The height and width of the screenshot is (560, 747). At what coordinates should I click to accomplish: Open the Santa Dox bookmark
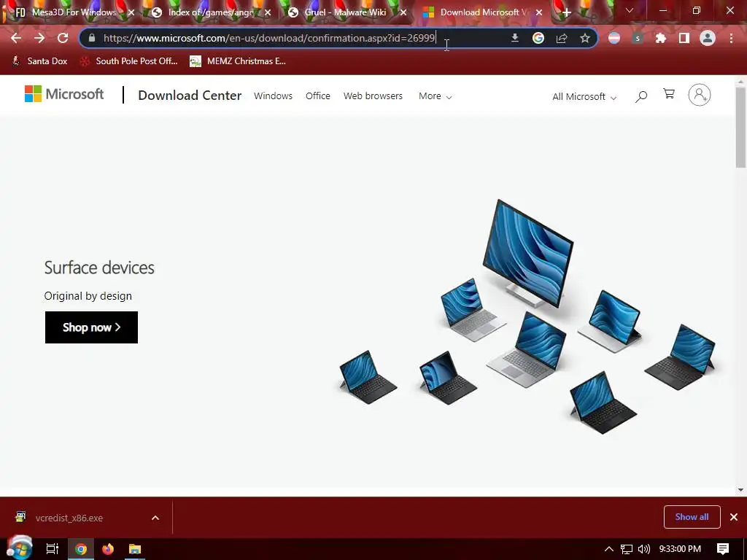click(x=40, y=61)
